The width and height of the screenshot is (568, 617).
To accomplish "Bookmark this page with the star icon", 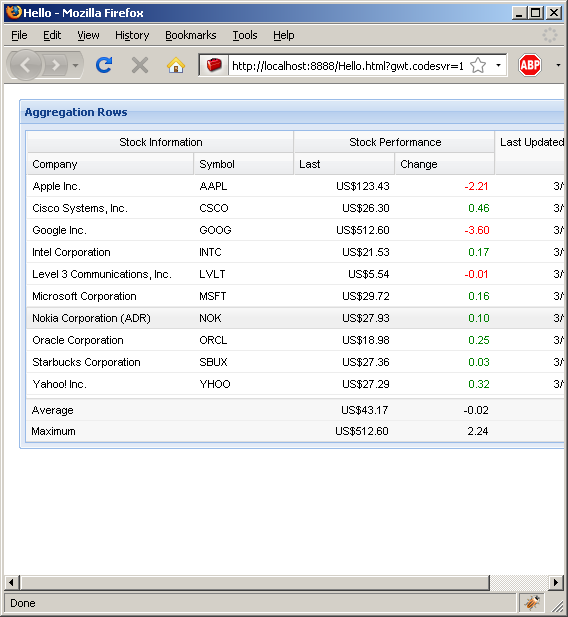I will [478, 65].
